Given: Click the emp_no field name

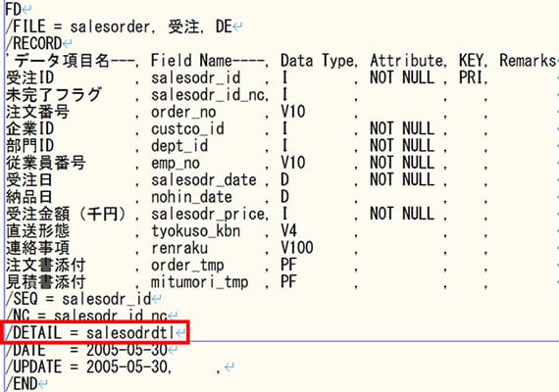Looking at the screenshot, I should pyautogui.click(x=176, y=163).
